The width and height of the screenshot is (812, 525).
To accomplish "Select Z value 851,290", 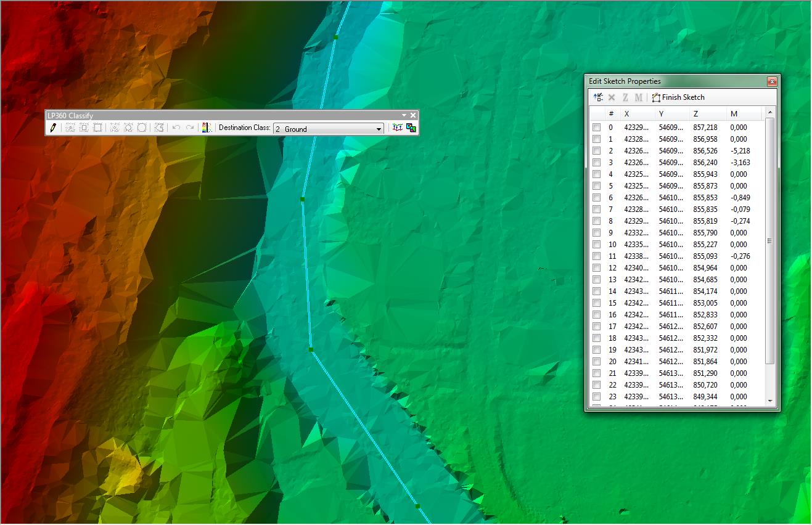I will 705,373.
